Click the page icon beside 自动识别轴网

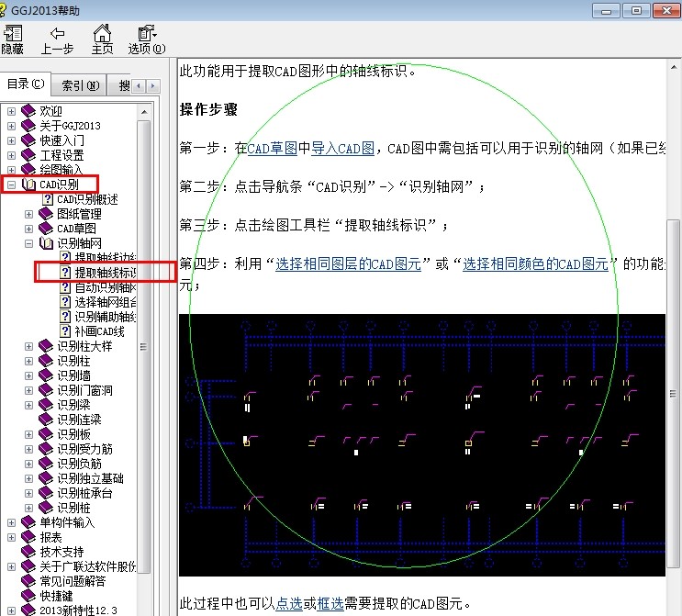click(x=65, y=287)
